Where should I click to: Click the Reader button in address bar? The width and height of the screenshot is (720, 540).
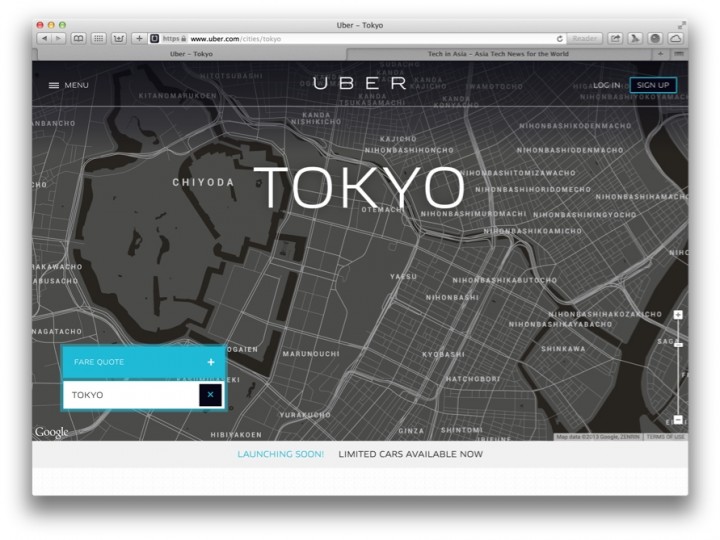click(584, 39)
